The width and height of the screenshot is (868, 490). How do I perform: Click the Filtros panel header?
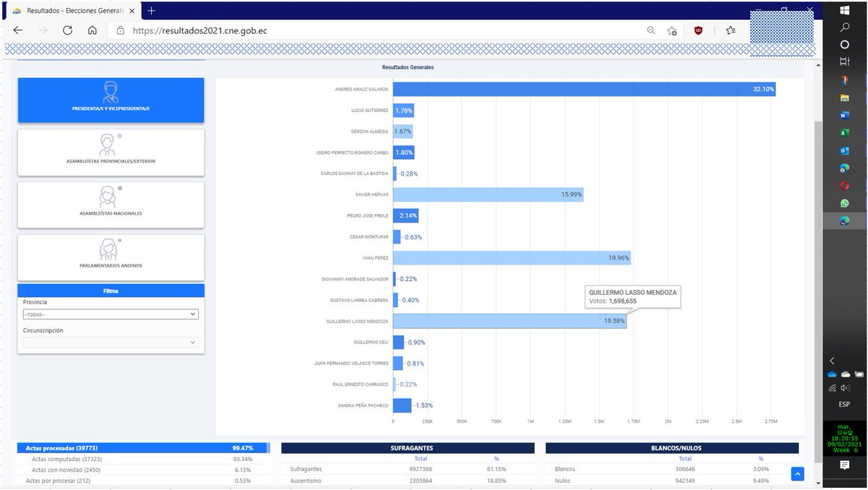coord(111,291)
